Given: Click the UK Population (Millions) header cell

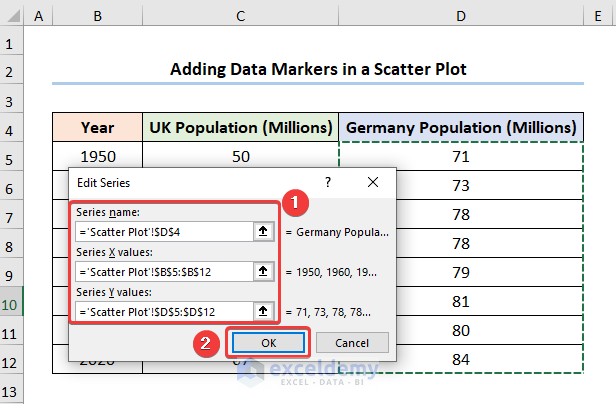Looking at the screenshot, I should (240, 128).
